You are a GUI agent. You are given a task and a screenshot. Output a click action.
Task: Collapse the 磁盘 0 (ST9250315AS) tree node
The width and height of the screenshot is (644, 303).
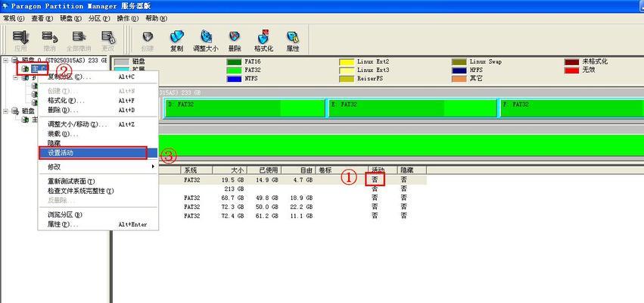[x=6, y=61]
